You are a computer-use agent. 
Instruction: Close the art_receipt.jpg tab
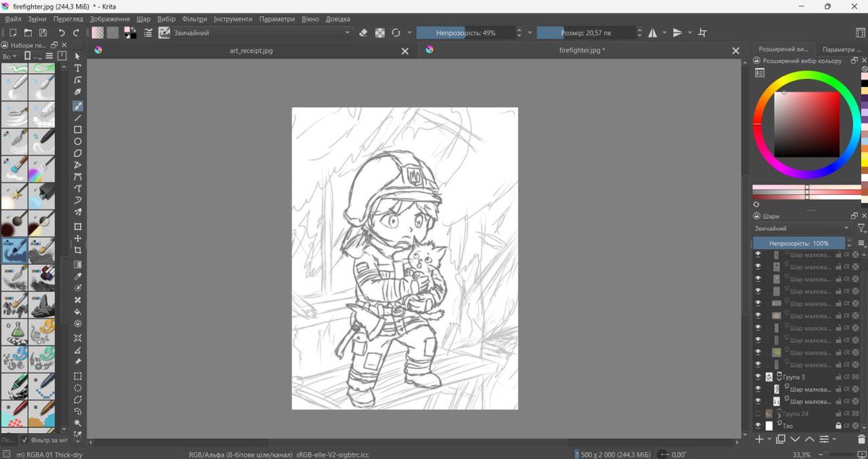(x=405, y=51)
